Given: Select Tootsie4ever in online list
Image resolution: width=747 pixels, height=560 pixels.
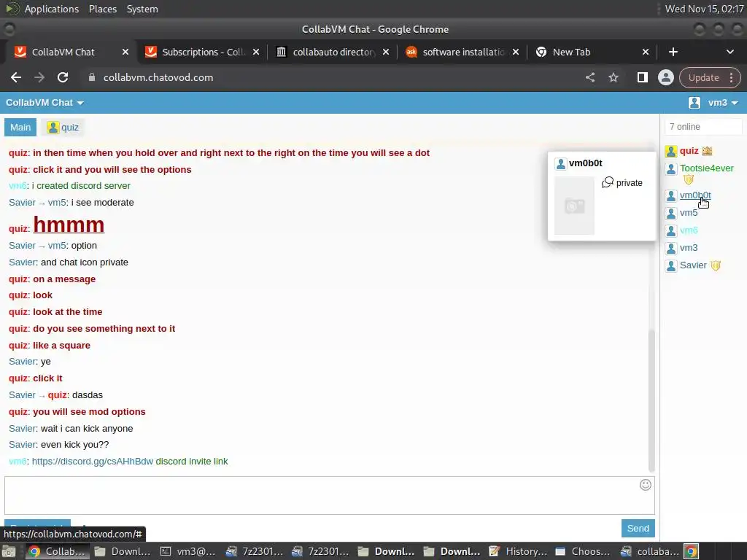Looking at the screenshot, I should tap(706, 168).
